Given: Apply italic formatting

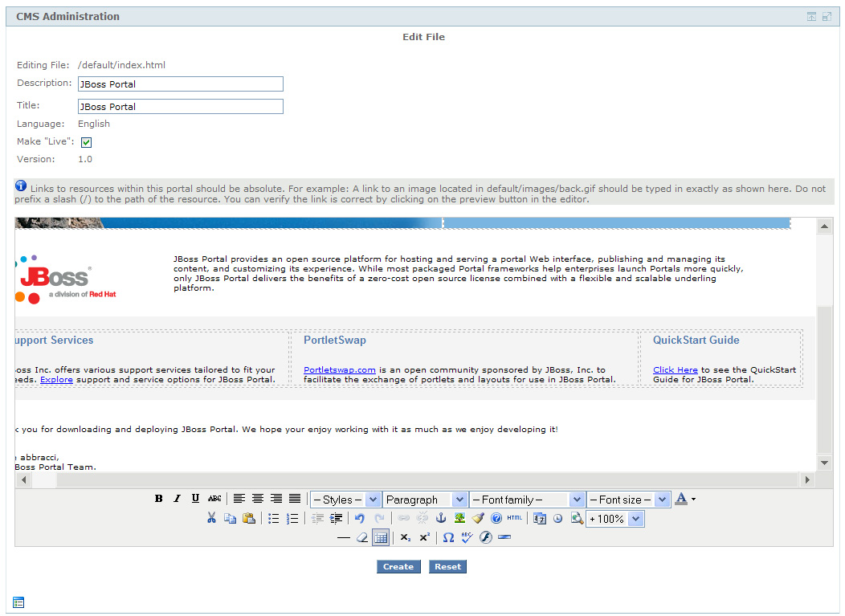Looking at the screenshot, I should coord(178,499).
